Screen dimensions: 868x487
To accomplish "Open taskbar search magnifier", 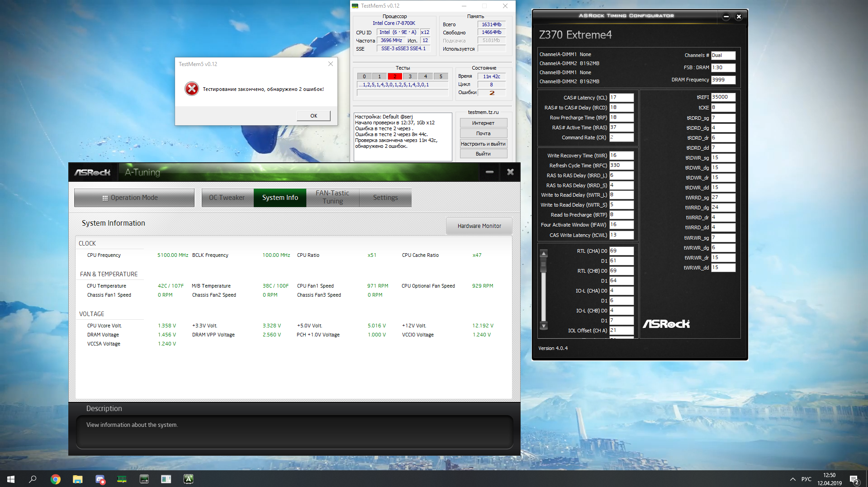I will click(33, 479).
